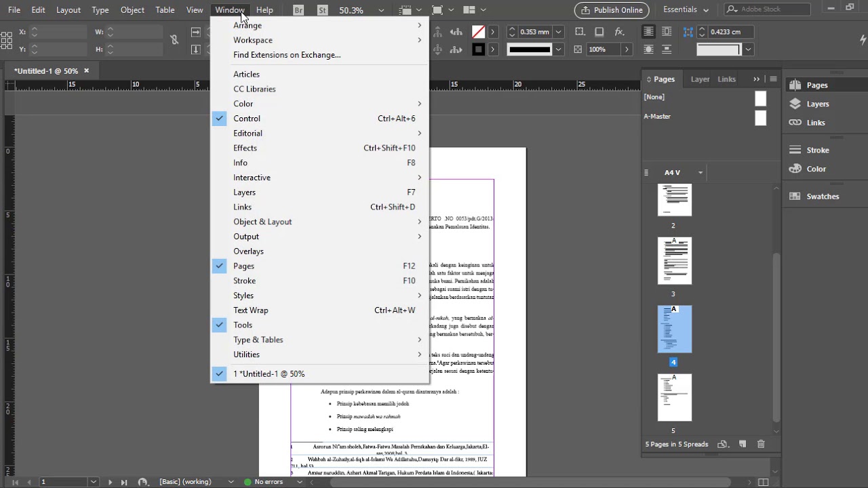Open CC Libraries from Window menu
868x488 pixels.
[319, 89]
